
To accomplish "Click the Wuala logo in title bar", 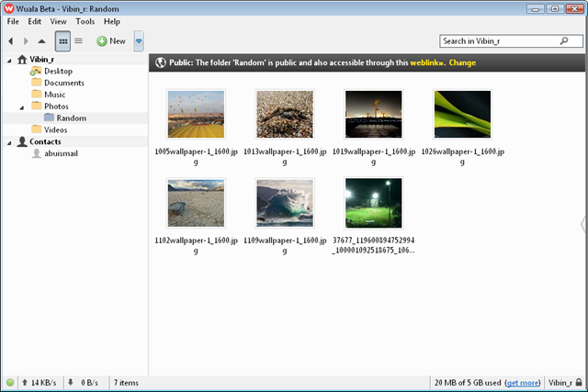I will tap(9, 8).
